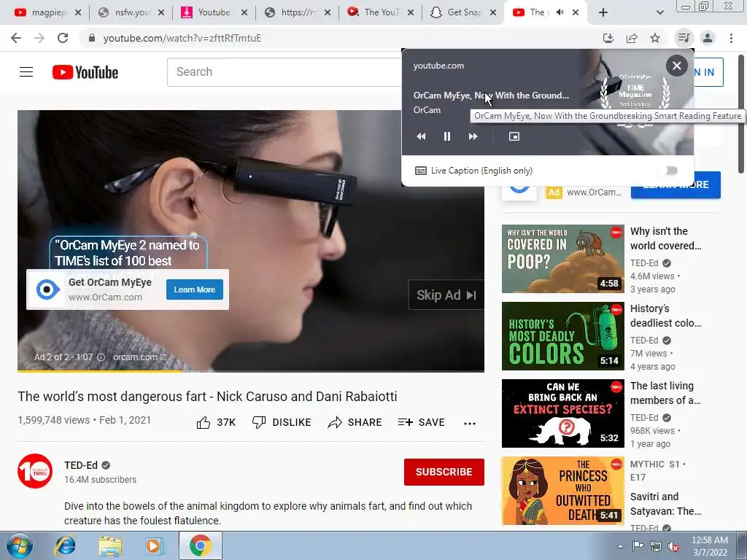Subscribe to TED-Ed channel
747x560 pixels.
coord(444,472)
